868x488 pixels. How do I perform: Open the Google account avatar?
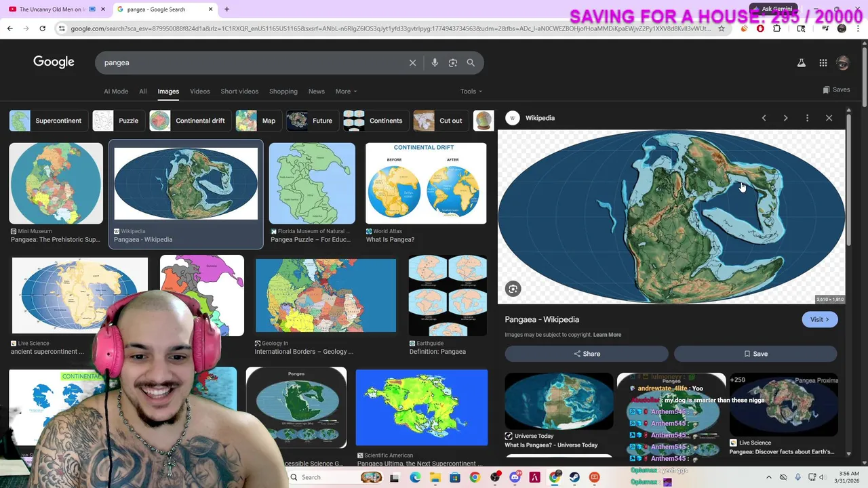coord(843,63)
